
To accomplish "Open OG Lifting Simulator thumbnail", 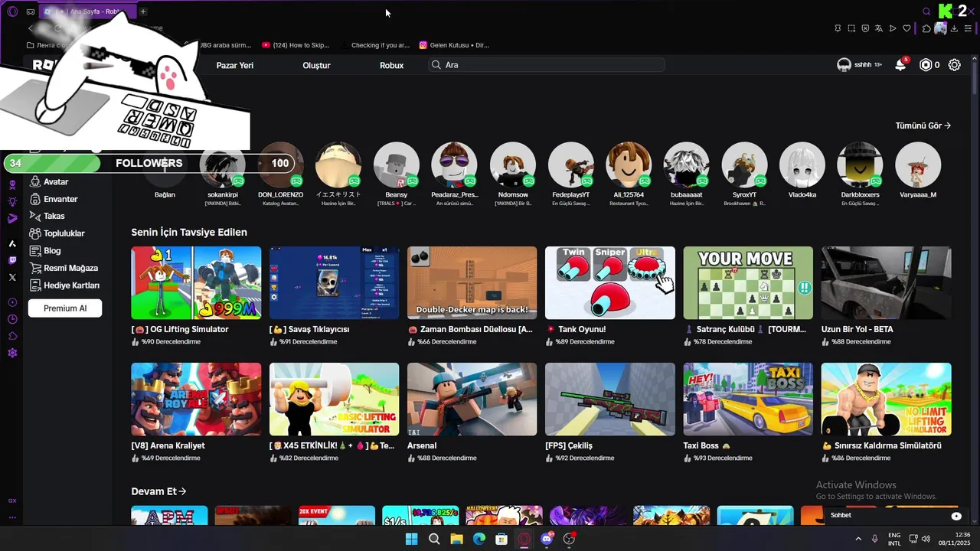I will 196,282.
